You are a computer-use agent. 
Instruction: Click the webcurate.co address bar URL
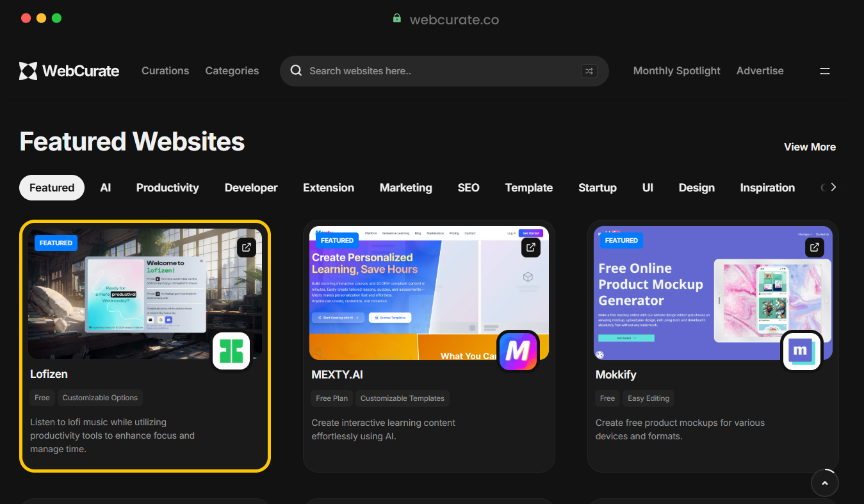point(454,19)
